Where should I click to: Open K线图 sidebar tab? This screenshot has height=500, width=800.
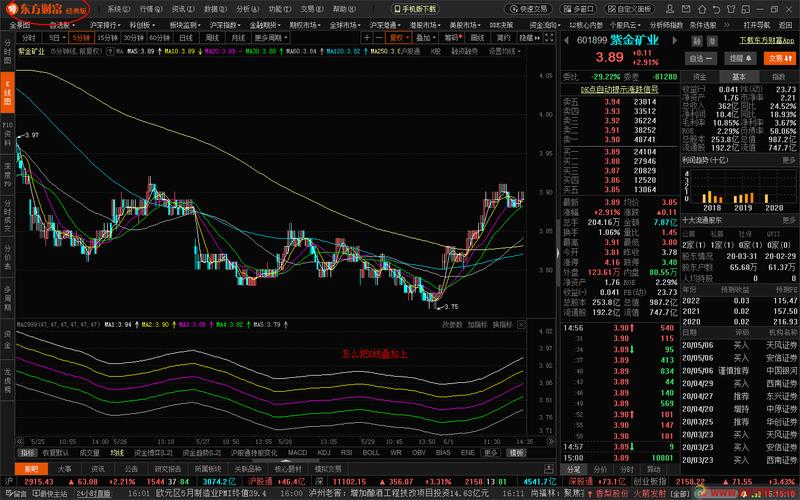point(7,93)
